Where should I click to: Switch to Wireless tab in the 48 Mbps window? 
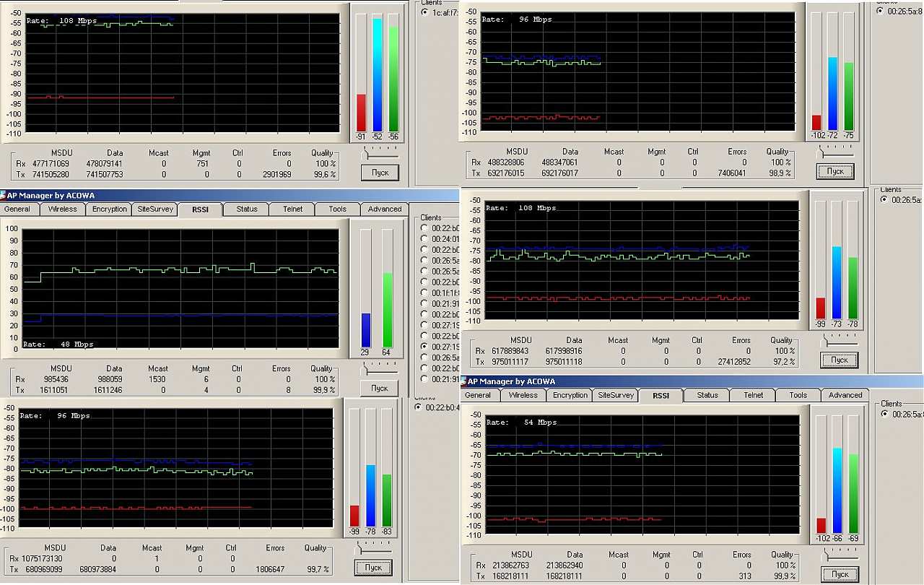pyautogui.click(x=63, y=209)
